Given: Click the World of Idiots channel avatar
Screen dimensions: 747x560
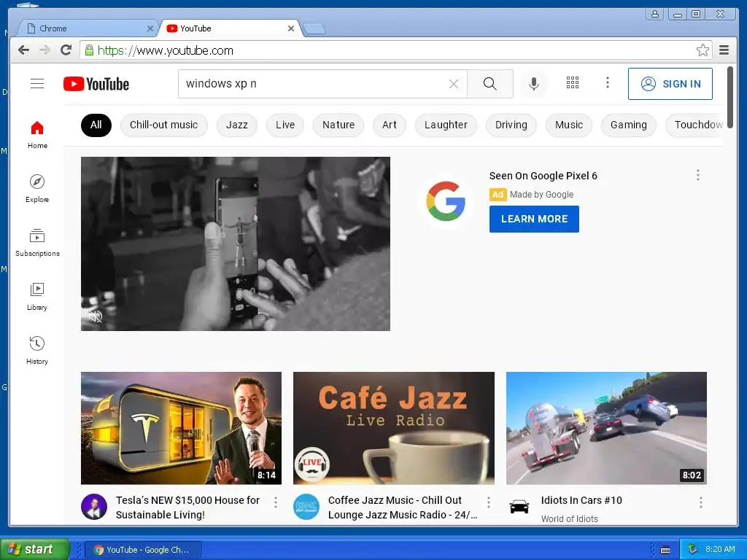Looking at the screenshot, I should [x=519, y=507].
